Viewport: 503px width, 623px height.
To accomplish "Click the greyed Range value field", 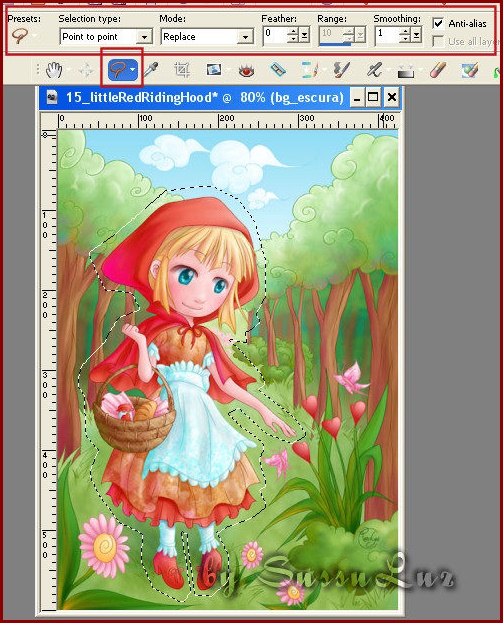I will (x=331, y=35).
